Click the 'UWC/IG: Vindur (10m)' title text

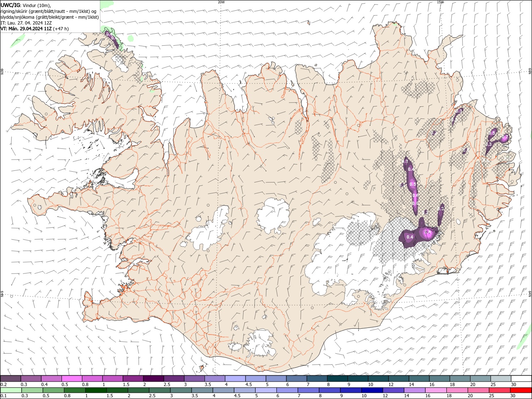tap(26, 5)
